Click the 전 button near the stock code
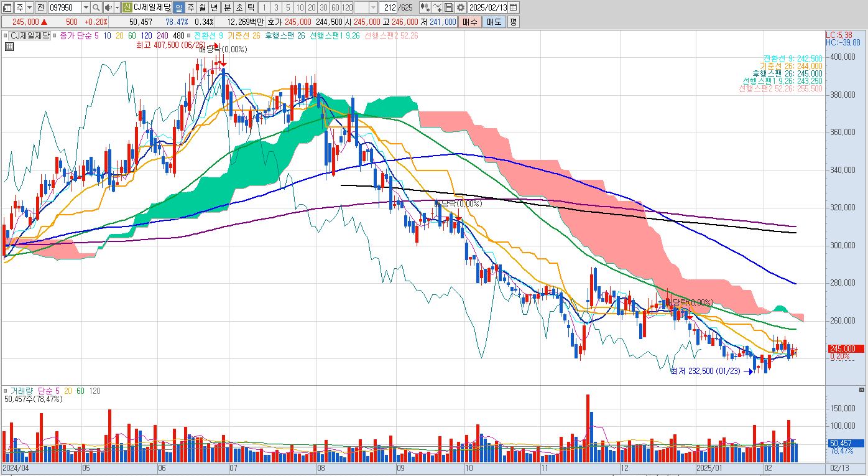 click(40, 7)
